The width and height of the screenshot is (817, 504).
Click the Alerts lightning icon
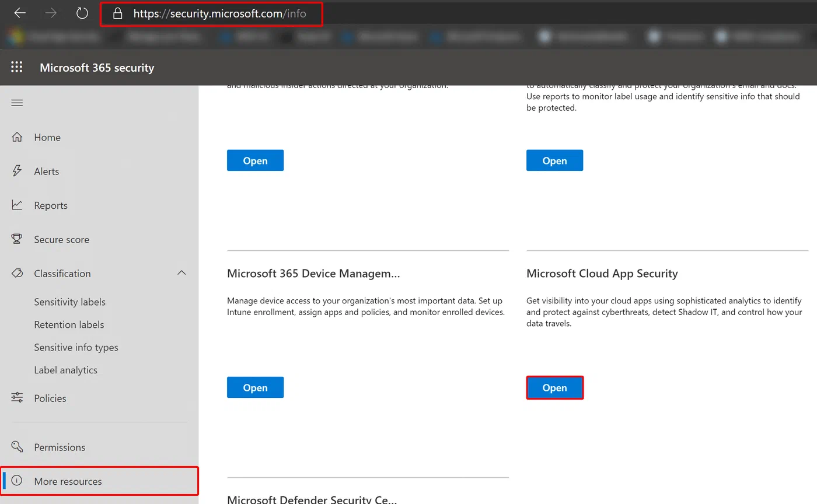point(17,171)
